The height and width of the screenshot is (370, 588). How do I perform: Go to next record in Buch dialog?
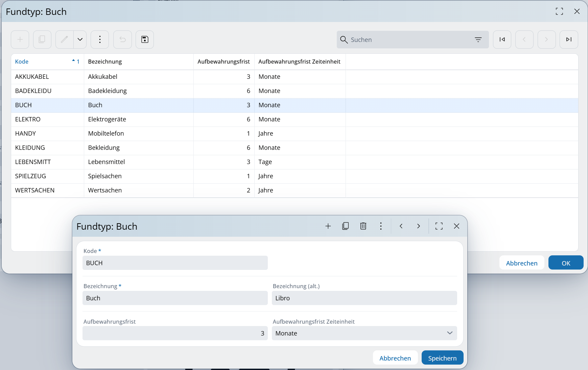(x=419, y=226)
